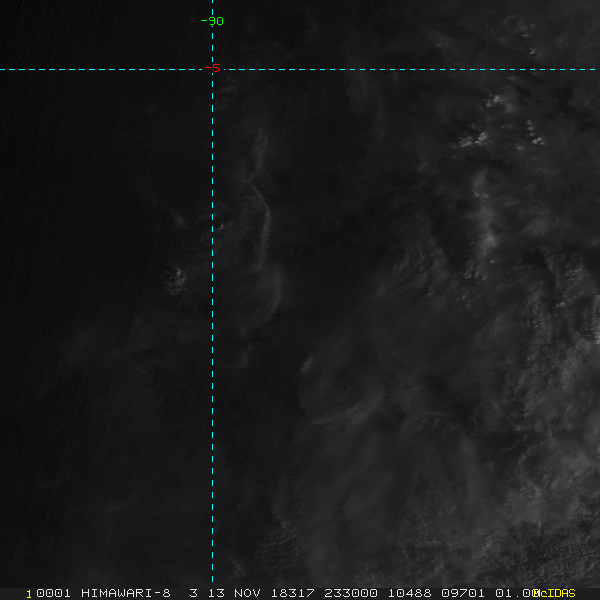
Task: Click the yellow McIDAS label
Action: pos(554,593)
